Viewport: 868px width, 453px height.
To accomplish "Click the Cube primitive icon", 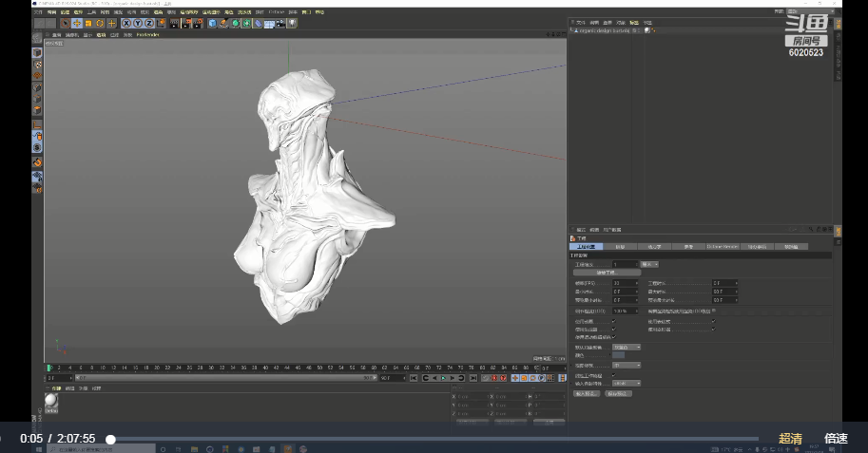I will pos(212,23).
